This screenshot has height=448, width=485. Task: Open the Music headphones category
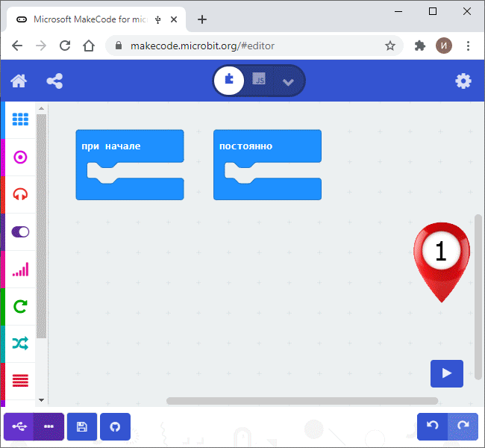tap(20, 195)
